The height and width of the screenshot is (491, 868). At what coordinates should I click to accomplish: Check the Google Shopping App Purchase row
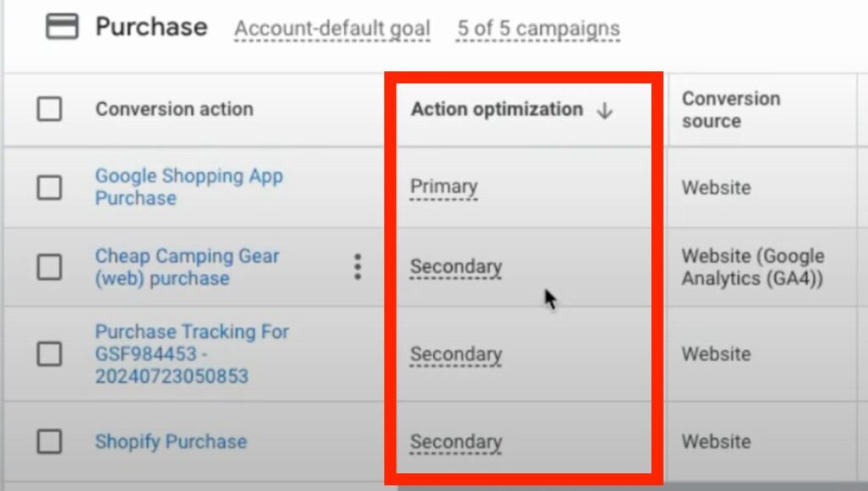(x=49, y=187)
